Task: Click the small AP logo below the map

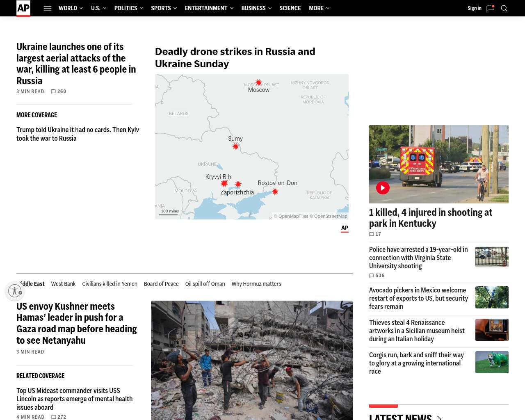Action: coord(345,228)
